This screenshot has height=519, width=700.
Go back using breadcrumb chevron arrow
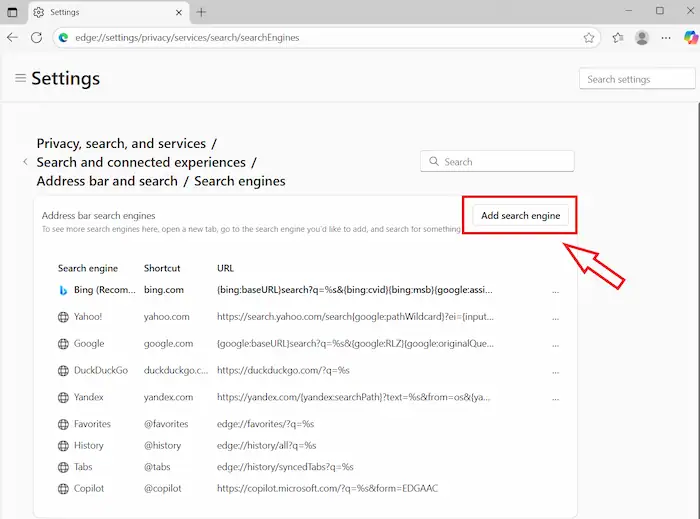(x=25, y=162)
